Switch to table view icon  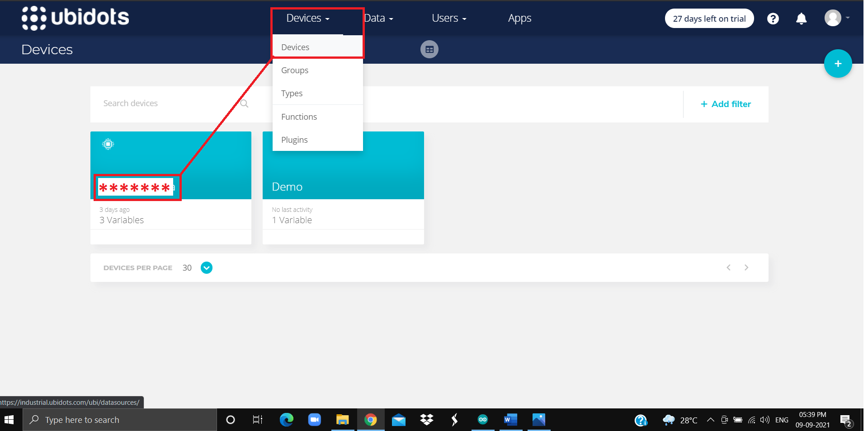429,49
